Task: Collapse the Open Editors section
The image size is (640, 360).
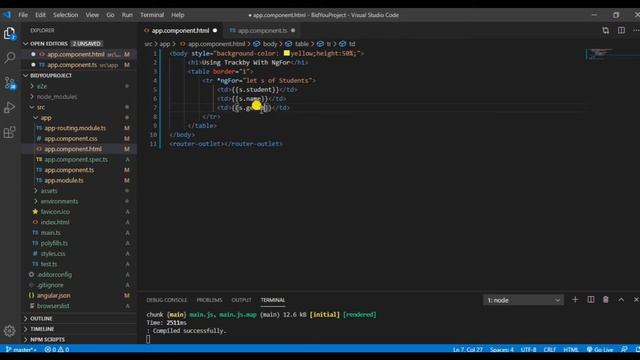Action: pos(79,44)
